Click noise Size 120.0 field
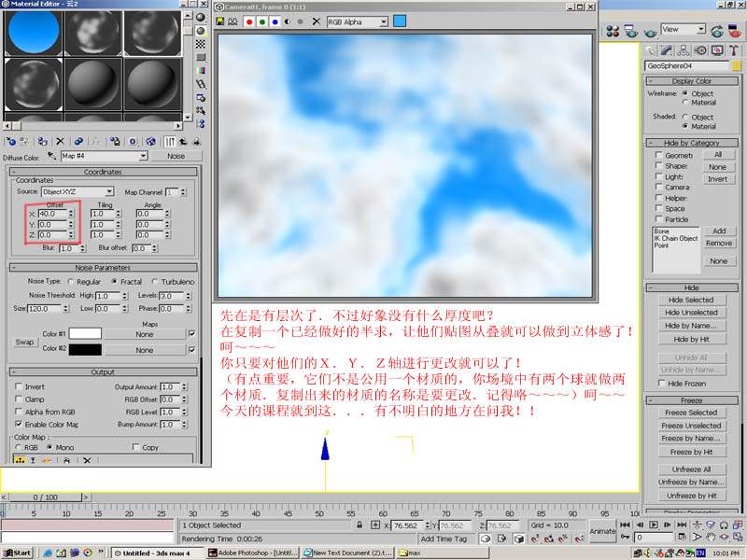The height and width of the screenshot is (560, 747). coord(45,309)
